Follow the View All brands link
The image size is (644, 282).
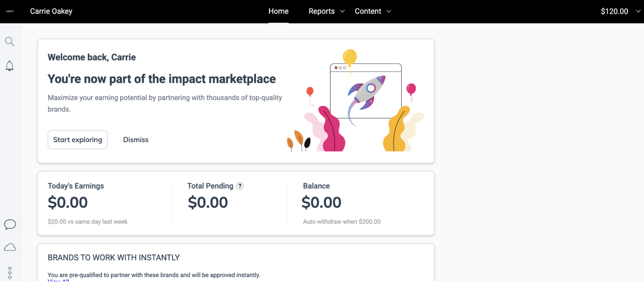[x=58, y=280]
